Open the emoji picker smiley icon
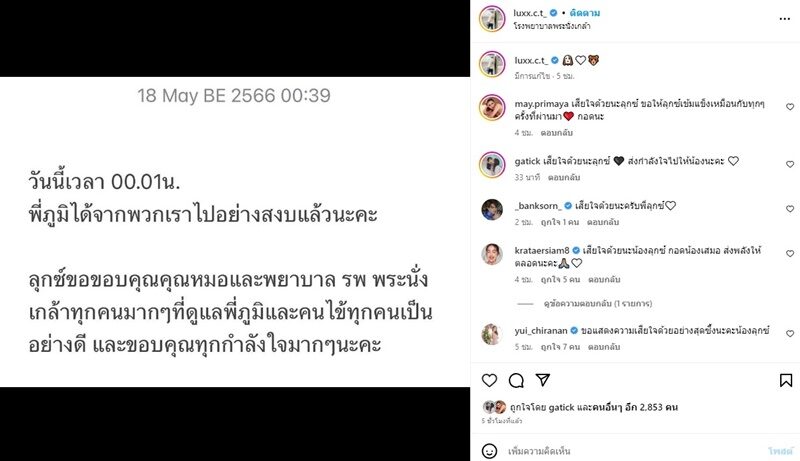The image size is (800, 461). point(489,451)
